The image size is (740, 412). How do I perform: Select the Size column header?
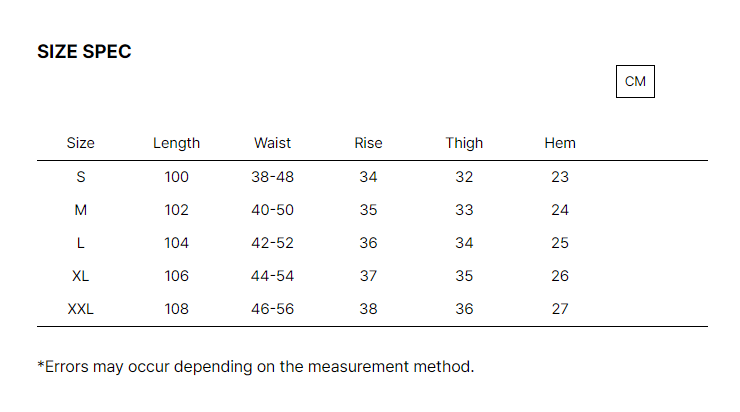pyautogui.click(x=81, y=143)
